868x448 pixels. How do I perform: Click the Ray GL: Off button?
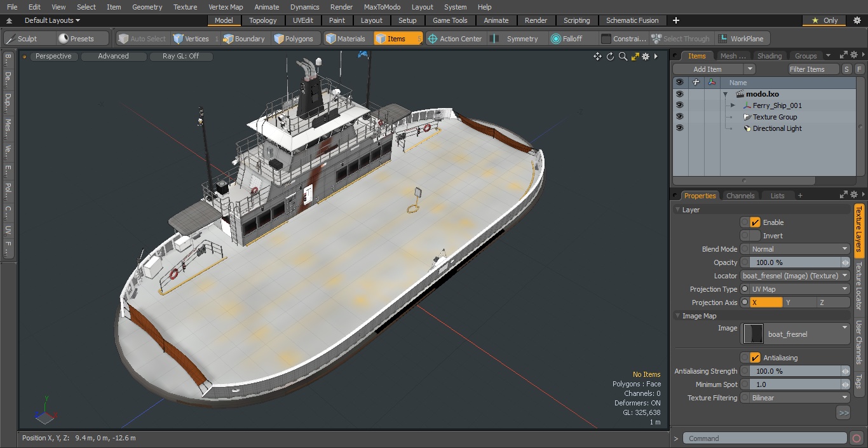tap(180, 56)
